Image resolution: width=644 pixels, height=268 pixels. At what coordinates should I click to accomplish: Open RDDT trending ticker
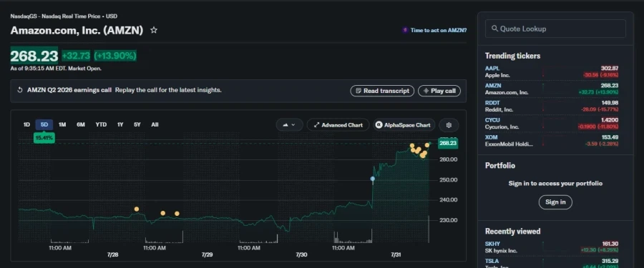pyautogui.click(x=493, y=103)
